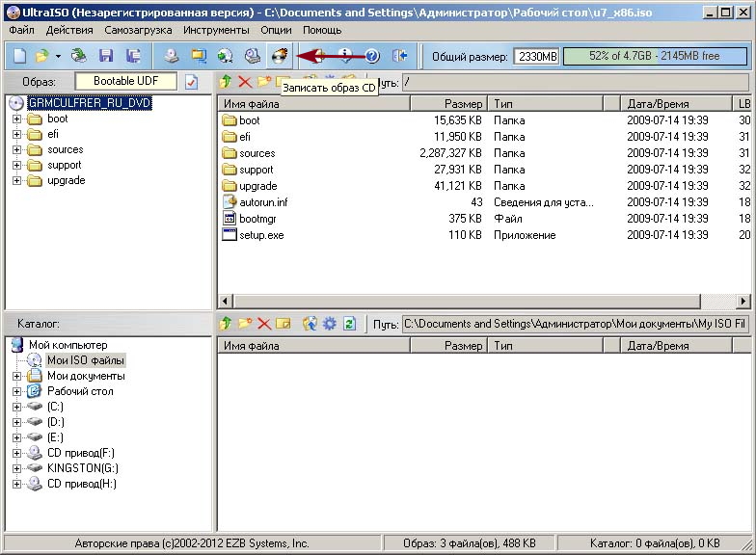756x555 pixels.
Task: Select the GRMCULFRER_RU_DVD root node
Action: coord(90,103)
